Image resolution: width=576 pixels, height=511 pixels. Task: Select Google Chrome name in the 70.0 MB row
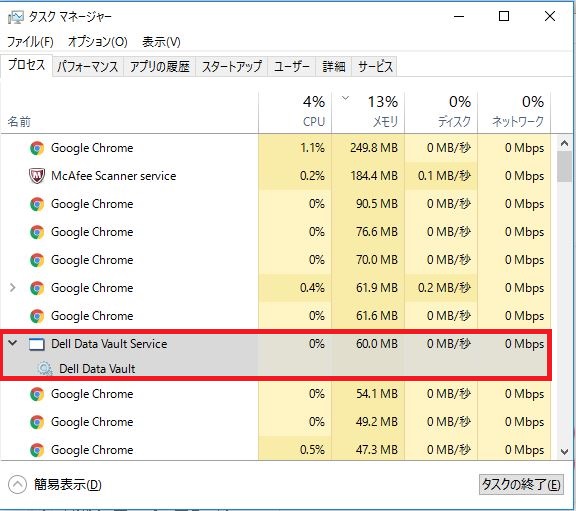[92, 260]
